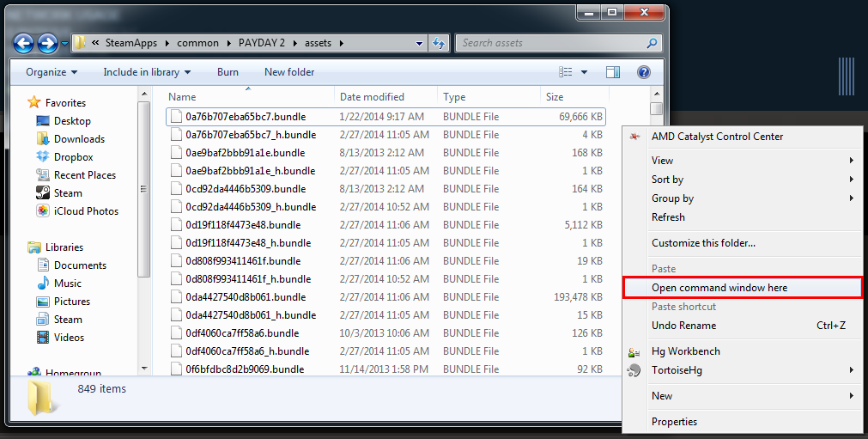
Task: Click the Help question mark icon
Action: click(x=643, y=72)
